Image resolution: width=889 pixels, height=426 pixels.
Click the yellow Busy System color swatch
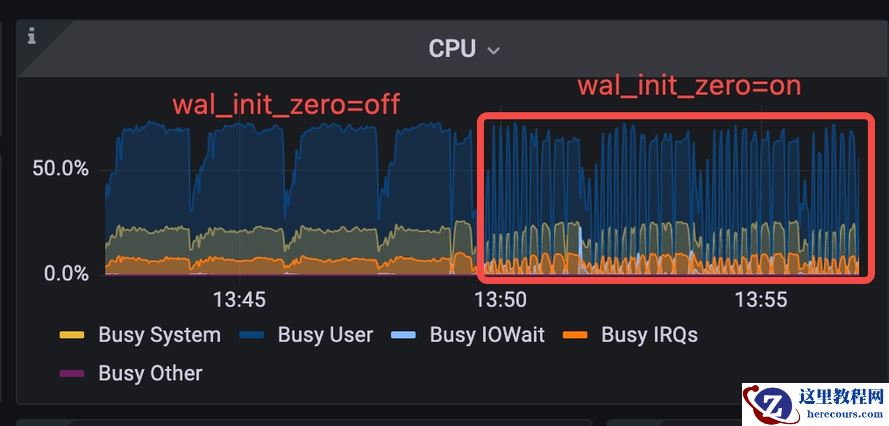[71, 335]
